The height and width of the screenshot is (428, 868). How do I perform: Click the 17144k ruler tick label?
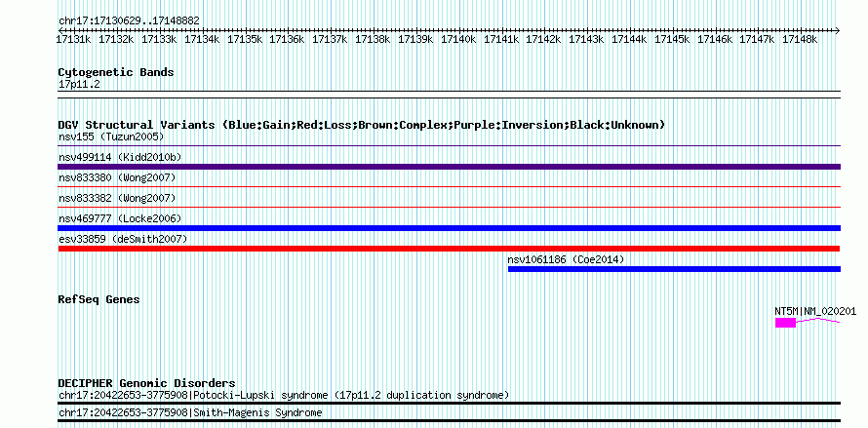click(629, 39)
